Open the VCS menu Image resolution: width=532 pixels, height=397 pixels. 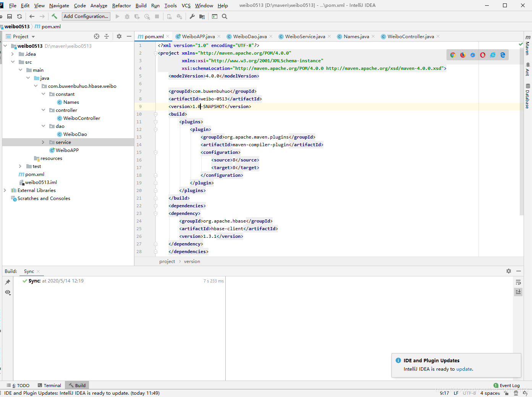(x=186, y=5)
